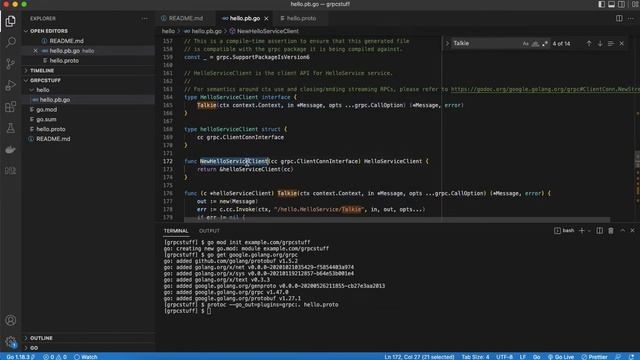Click Watch in status bar
This screenshot has height=360, width=640.
(x=86, y=357)
